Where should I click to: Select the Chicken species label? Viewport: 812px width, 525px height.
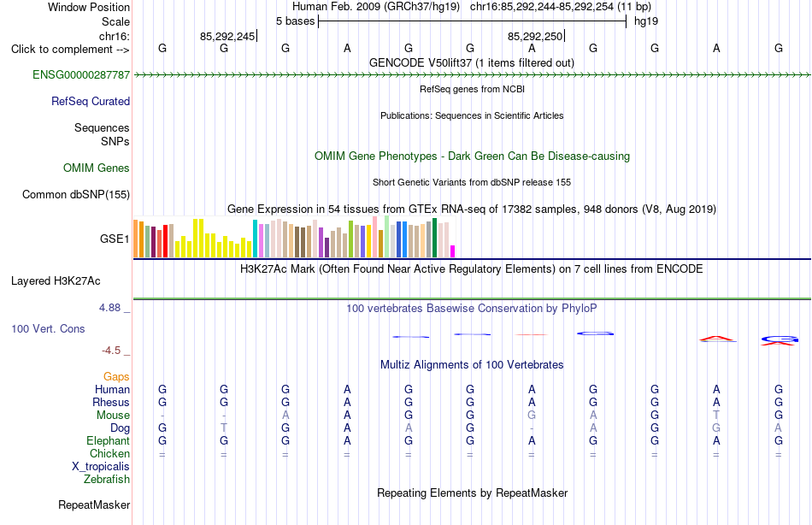coord(109,453)
